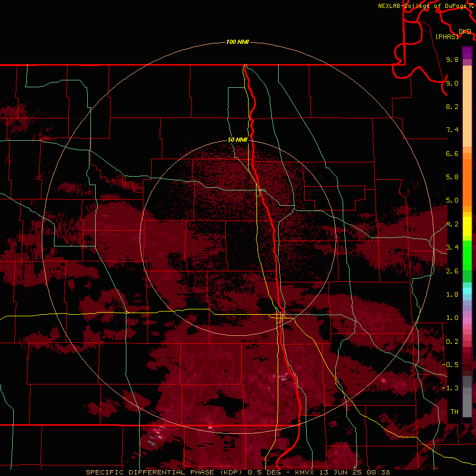The height and width of the screenshot is (476, 476).
Task: Click the 4.2 scale value
Action: 452,224
